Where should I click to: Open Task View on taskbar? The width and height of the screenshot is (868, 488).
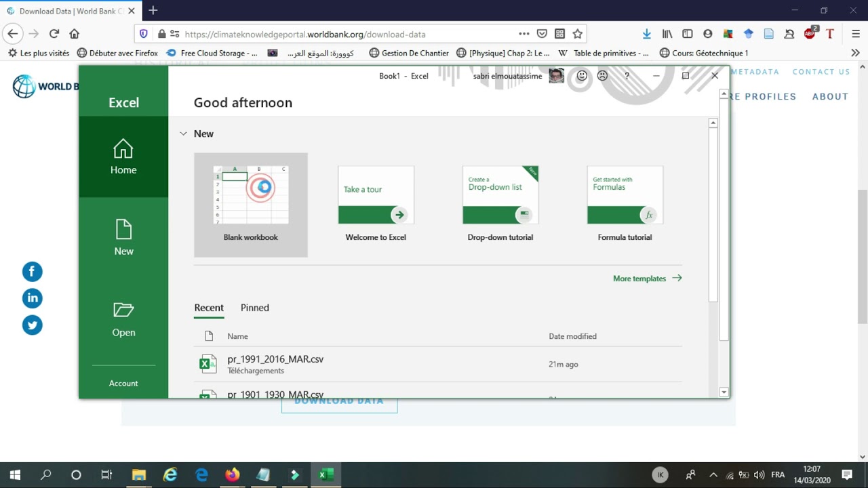pos(106,475)
